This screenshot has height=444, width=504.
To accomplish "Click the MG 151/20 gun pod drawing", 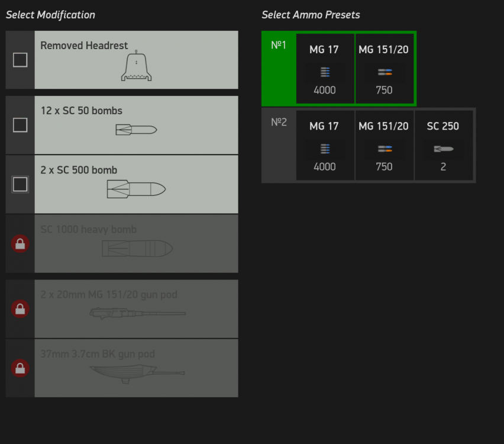I will (138, 313).
